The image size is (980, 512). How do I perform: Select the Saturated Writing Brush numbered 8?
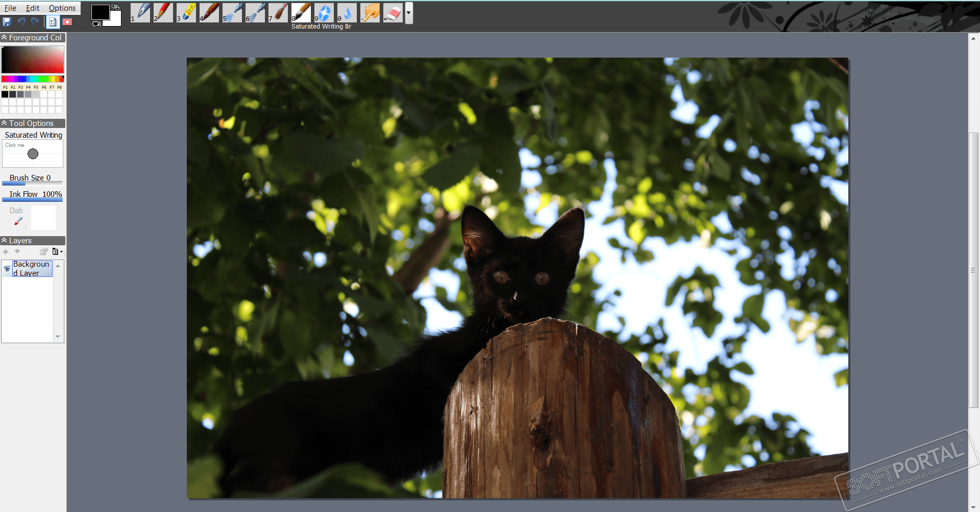301,13
